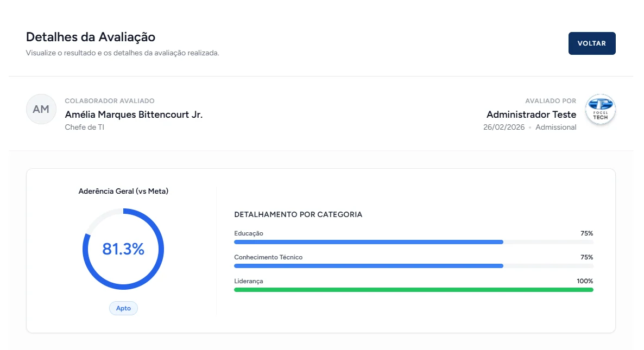Click the 75% value for Educação
644x350 pixels.
pos(587,233)
